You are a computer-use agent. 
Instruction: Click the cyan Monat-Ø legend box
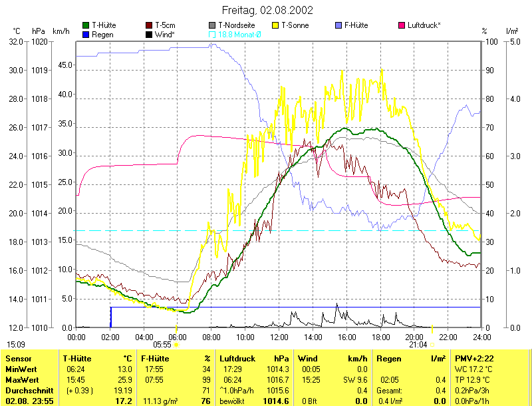(212, 34)
